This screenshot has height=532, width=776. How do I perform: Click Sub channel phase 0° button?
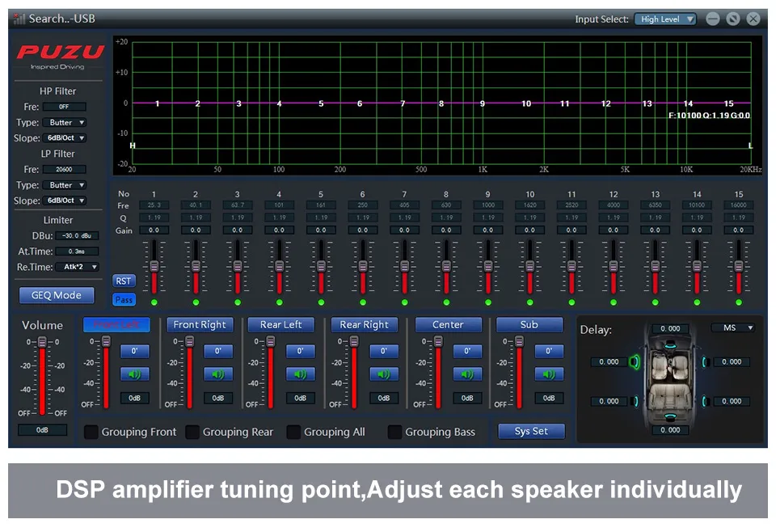click(x=549, y=351)
